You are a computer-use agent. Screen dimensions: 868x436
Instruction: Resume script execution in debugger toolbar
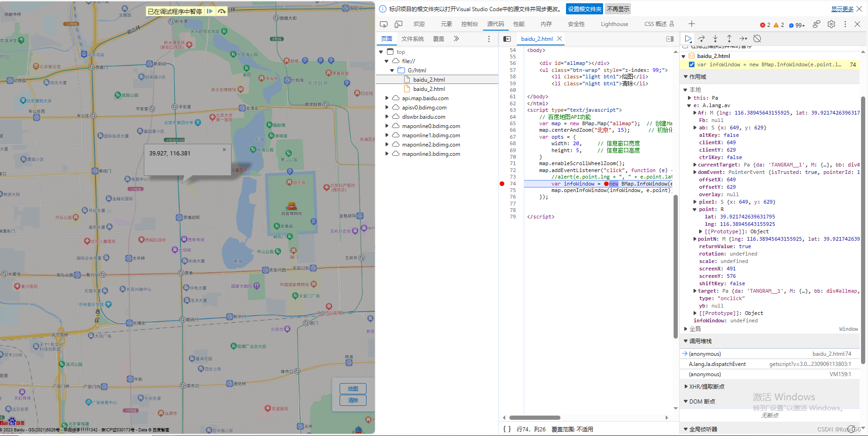click(x=688, y=38)
